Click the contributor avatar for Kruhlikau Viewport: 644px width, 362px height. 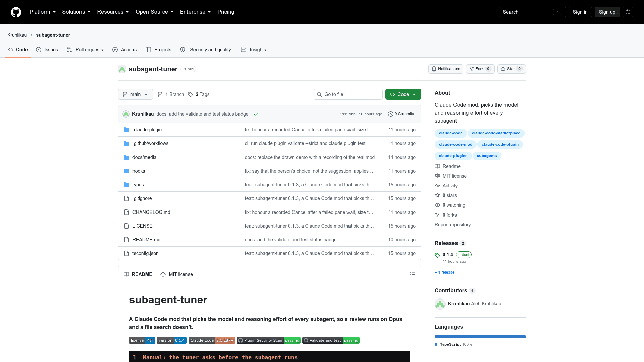pyautogui.click(x=440, y=304)
